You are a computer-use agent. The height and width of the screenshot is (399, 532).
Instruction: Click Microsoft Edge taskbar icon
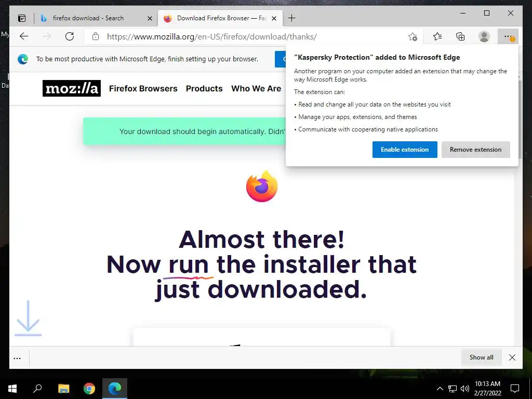point(115,389)
